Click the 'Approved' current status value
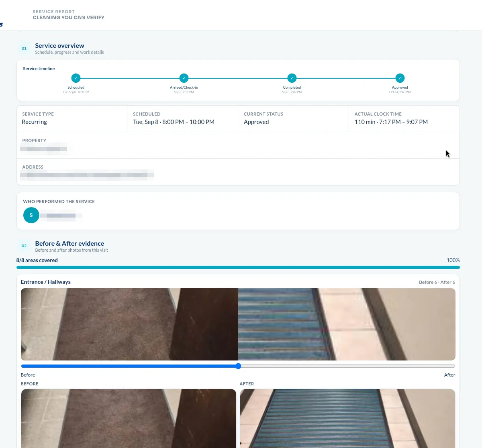Screen dimensions: 482x448 pyautogui.click(x=256, y=122)
